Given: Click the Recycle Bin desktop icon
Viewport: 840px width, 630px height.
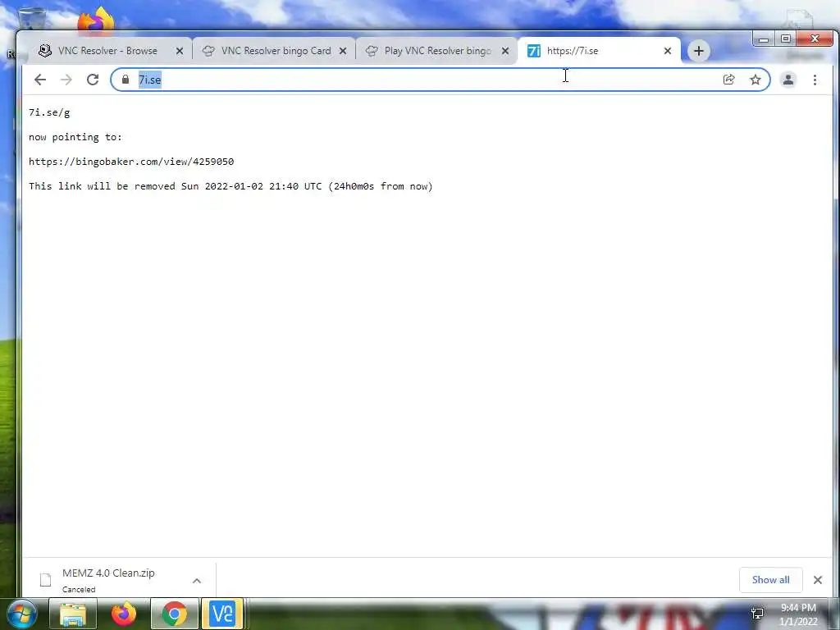Looking at the screenshot, I should tap(31, 18).
